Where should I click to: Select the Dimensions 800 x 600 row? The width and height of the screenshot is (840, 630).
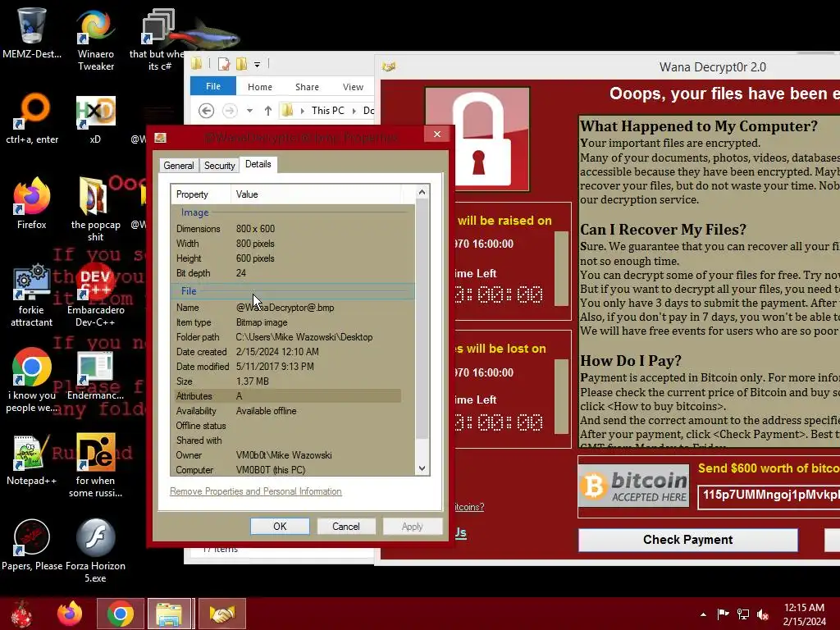pyautogui.click(x=288, y=229)
